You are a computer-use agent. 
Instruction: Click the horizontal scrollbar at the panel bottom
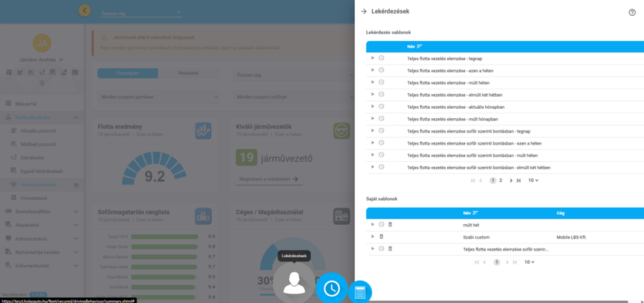point(492,302)
